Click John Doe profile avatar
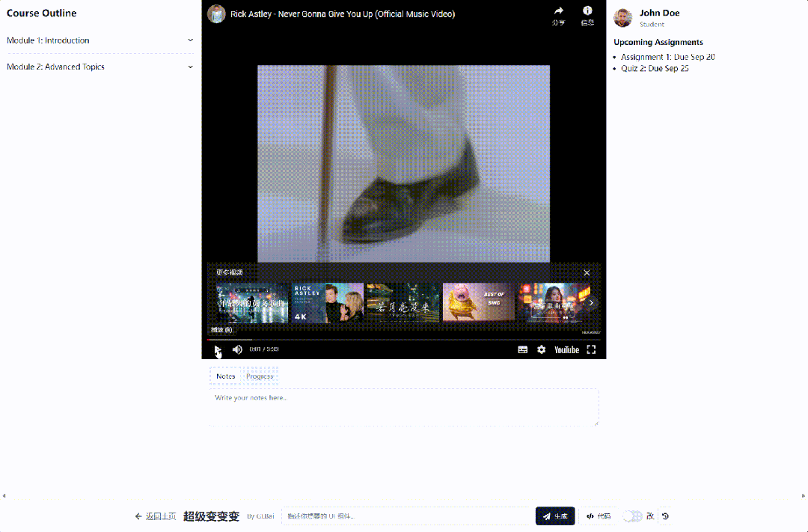The width and height of the screenshot is (808, 532). click(x=623, y=17)
